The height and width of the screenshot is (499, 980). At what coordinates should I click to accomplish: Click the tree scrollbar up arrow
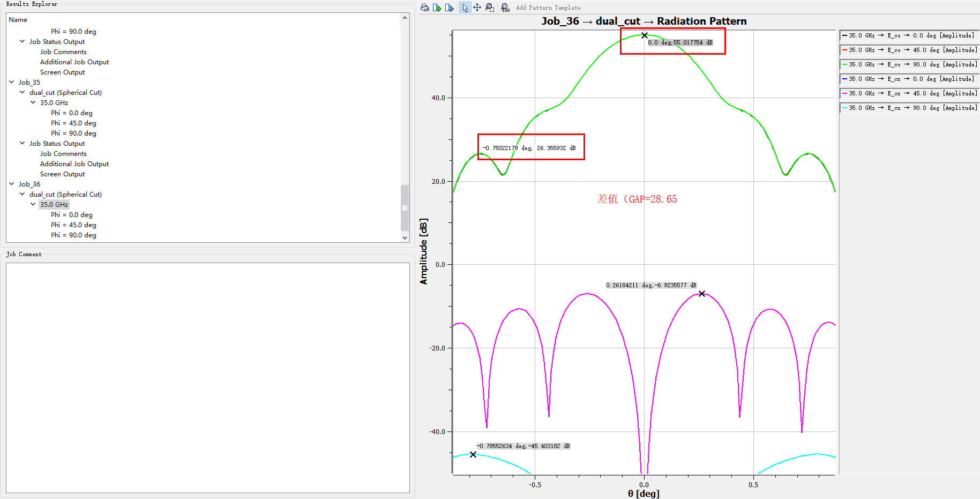click(x=405, y=18)
